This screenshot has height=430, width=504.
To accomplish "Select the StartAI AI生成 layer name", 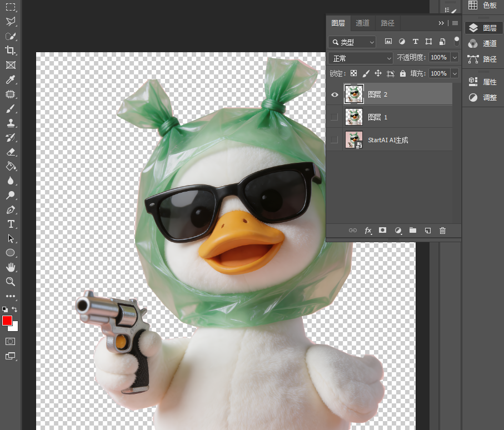I will tap(388, 140).
